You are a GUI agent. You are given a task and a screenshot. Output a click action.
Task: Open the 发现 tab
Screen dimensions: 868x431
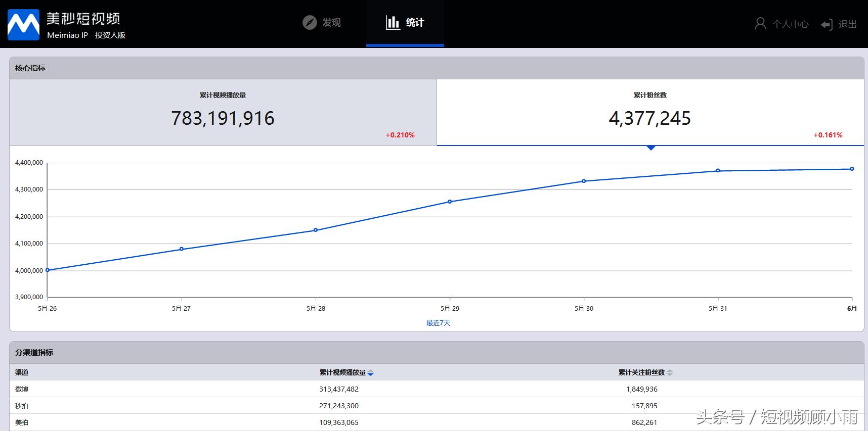[331, 23]
